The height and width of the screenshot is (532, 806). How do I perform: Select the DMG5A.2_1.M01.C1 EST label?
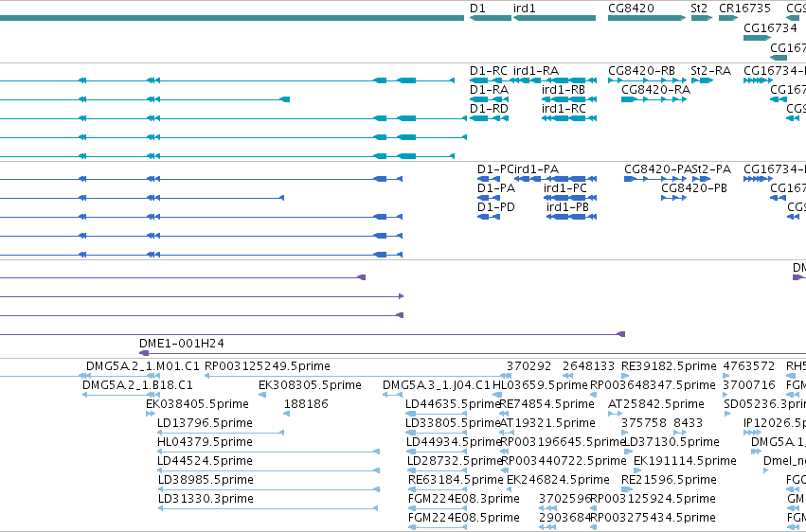(x=142, y=366)
